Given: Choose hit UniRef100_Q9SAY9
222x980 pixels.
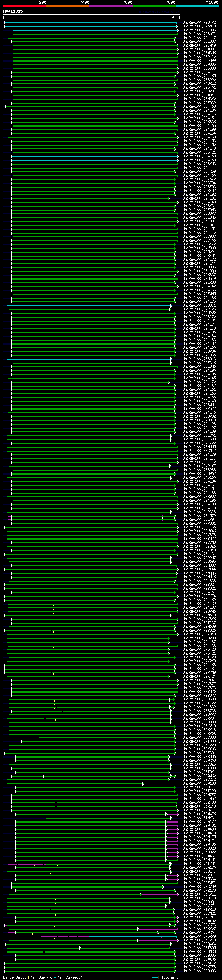Looking at the screenshot, I should pyautogui.click(x=199, y=45).
